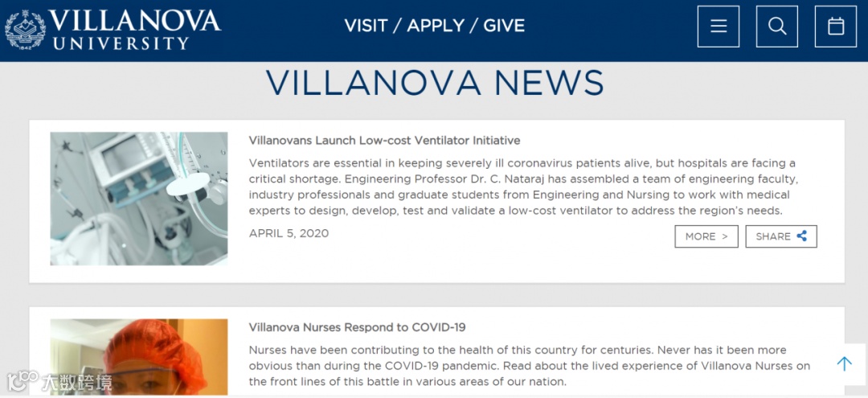This screenshot has width=868, height=398.
Task: Select APPLY in the header
Action: [436, 26]
